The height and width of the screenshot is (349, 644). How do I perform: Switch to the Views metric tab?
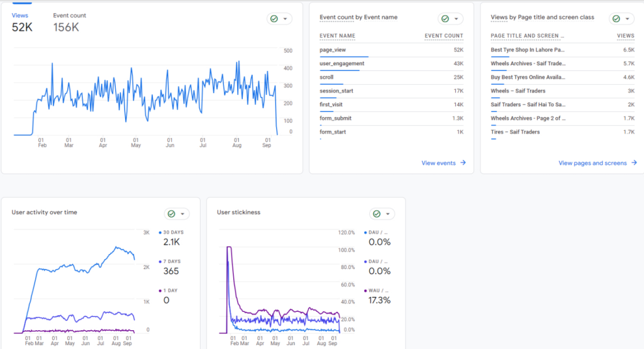20,22
